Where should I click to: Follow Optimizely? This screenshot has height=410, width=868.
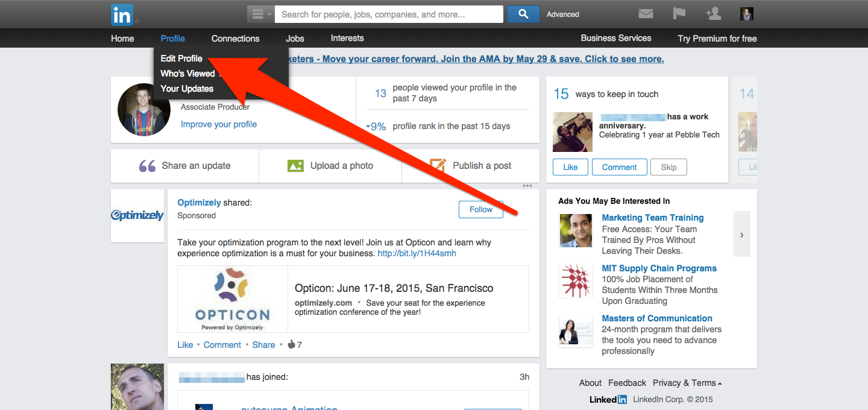coord(481,209)
